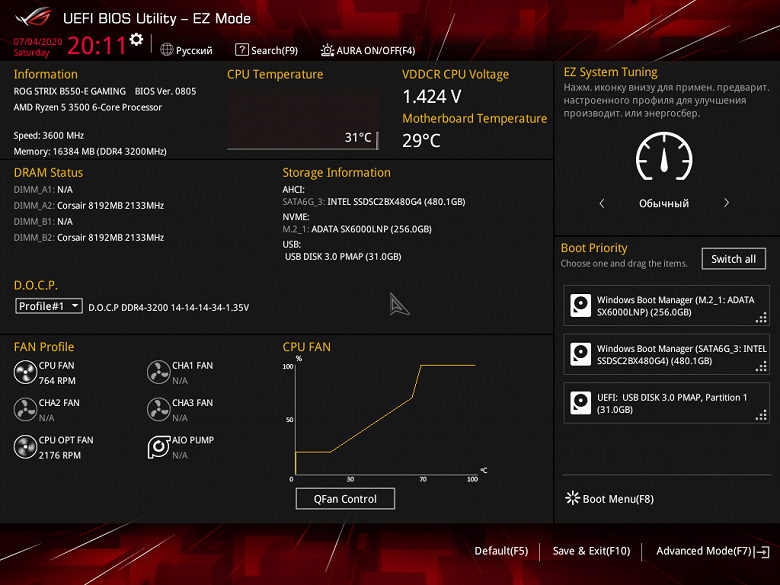
Task: Click the Windows Boot Manager ADATA text
Action: (675, 306)
